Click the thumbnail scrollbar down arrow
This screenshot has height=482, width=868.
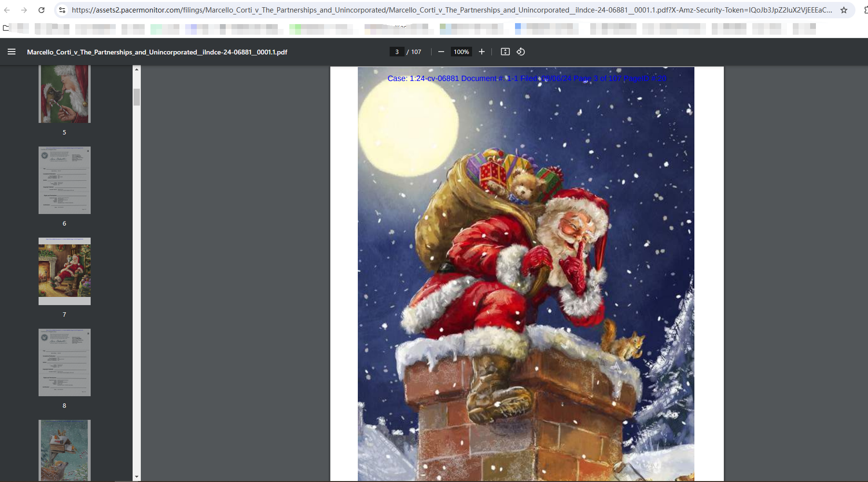pyautogui.click(x=137, y=477)
